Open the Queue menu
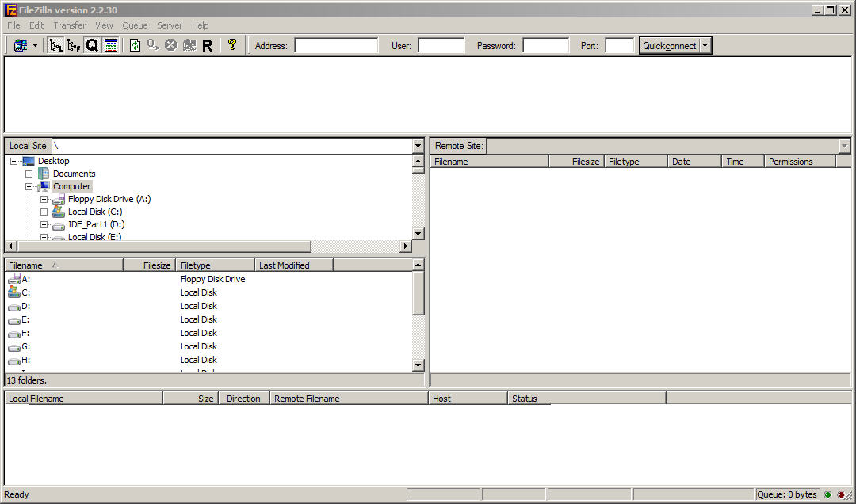 (x=135, y=25)
